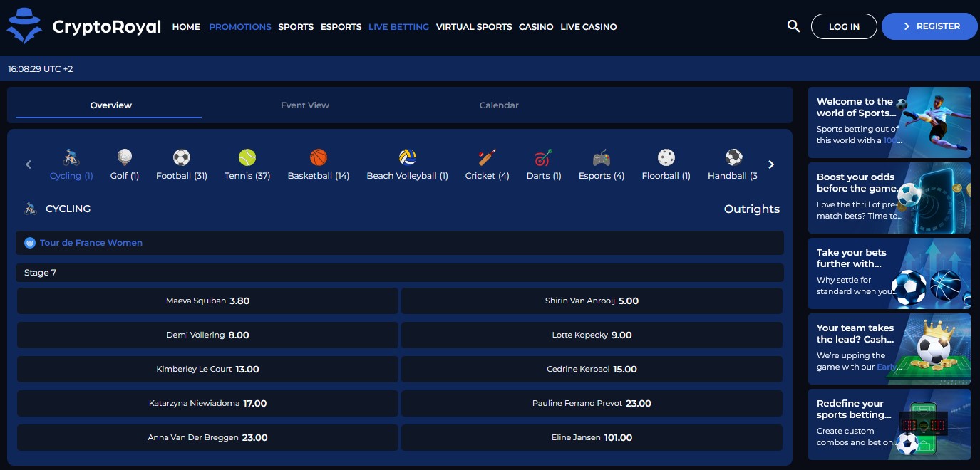Bet on Anna Van Der Breggen at 23.00
980x470 pixels.
207,438
